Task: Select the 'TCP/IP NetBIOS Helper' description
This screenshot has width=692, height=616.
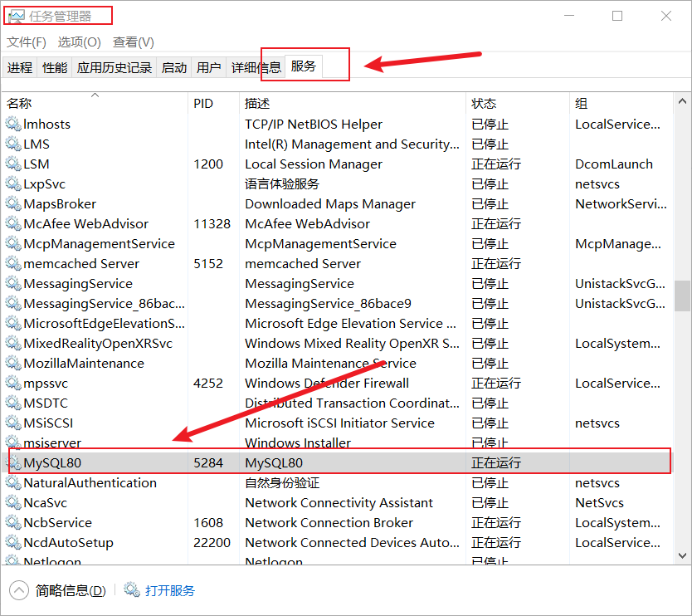Action: [x=314, y=124]
